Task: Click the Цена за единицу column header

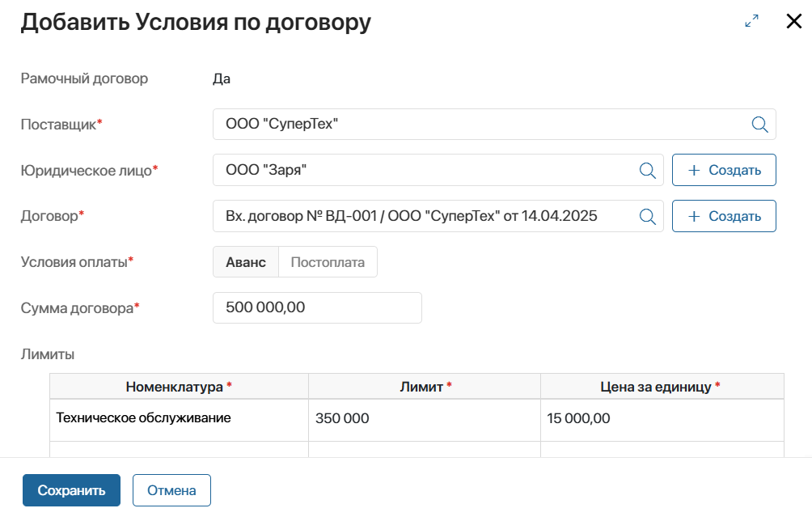Action: point(662,387)
